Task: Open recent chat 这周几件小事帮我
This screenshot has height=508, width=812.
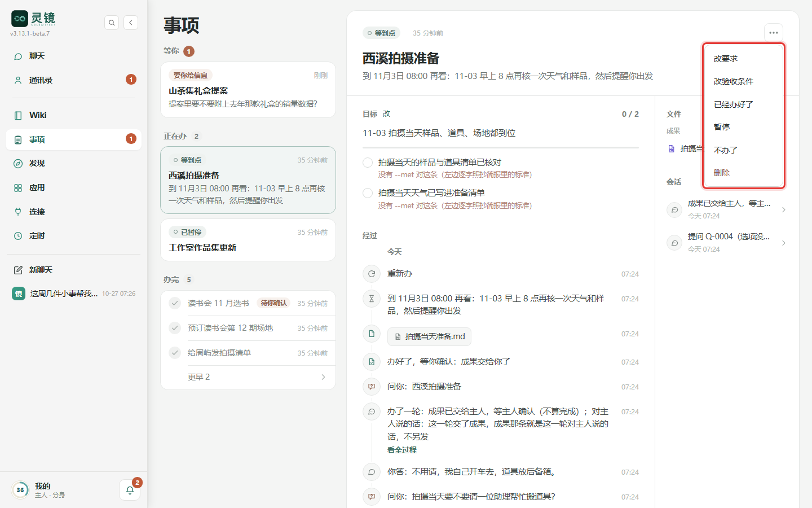Action: tap(73, 294)
